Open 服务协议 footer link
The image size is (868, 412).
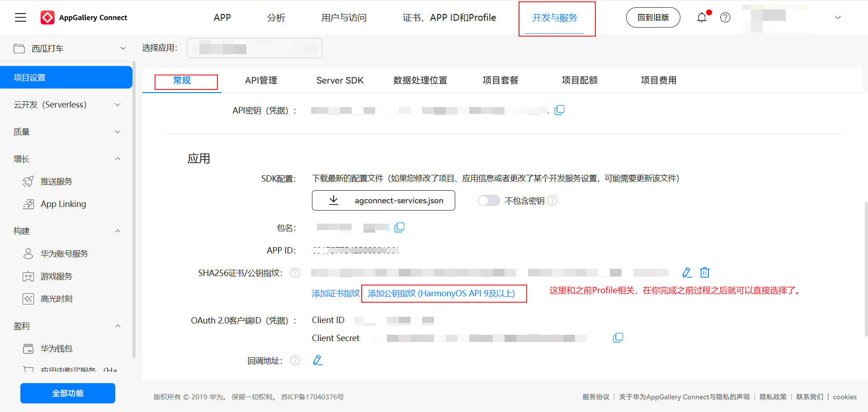pyautogui.click(x=596, y=397)
